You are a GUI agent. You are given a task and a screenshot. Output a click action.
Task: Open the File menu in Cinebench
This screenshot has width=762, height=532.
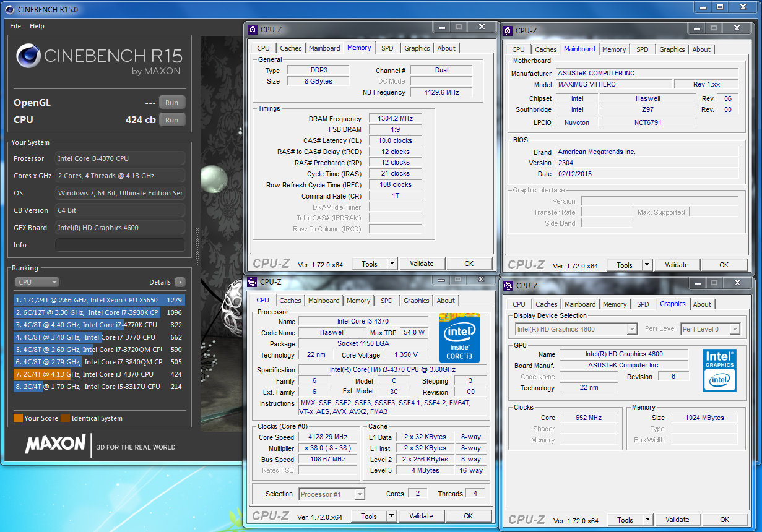15,26
